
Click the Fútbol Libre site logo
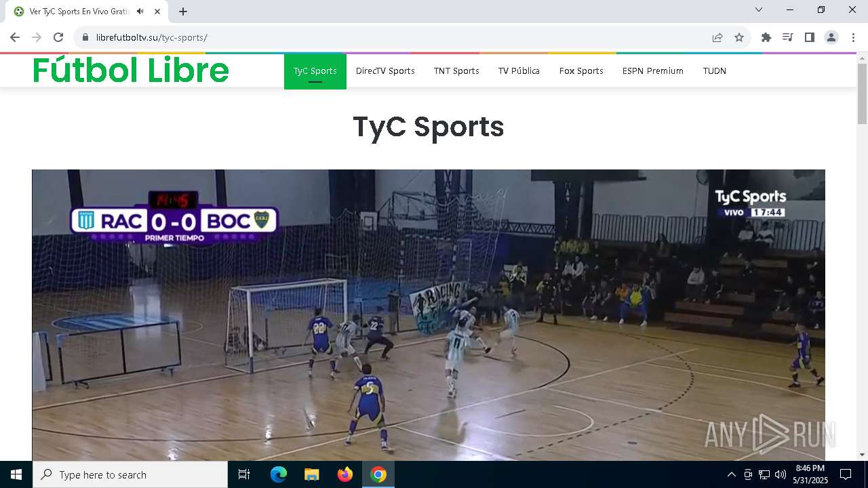tap(131, 70)
